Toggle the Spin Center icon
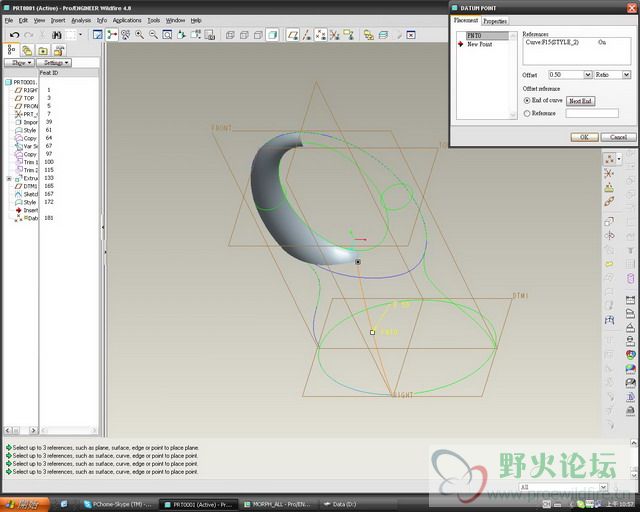The width and height of the screenshot is (640, 512). point(111,35)
